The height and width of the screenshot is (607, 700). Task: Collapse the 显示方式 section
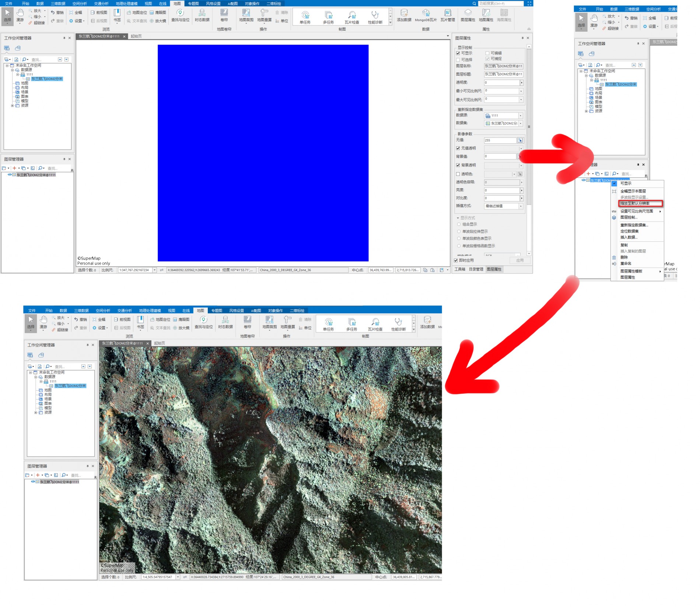click(458, 218)
